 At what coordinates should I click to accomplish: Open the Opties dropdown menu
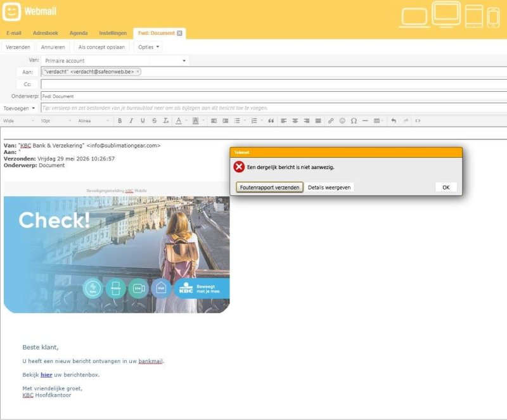148,48
